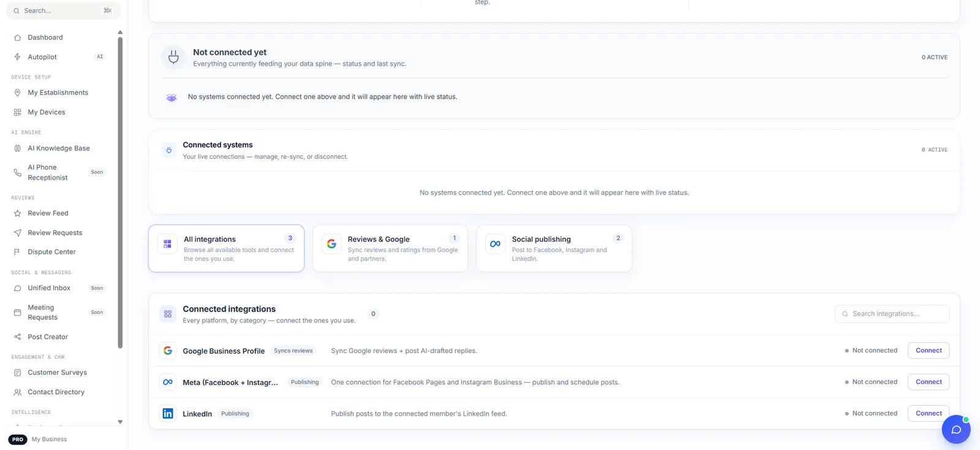The height and width of the screenshot is (450, 980).
Task: Connect Meta (Facebook + Instagram)
Action: [929, 382]
